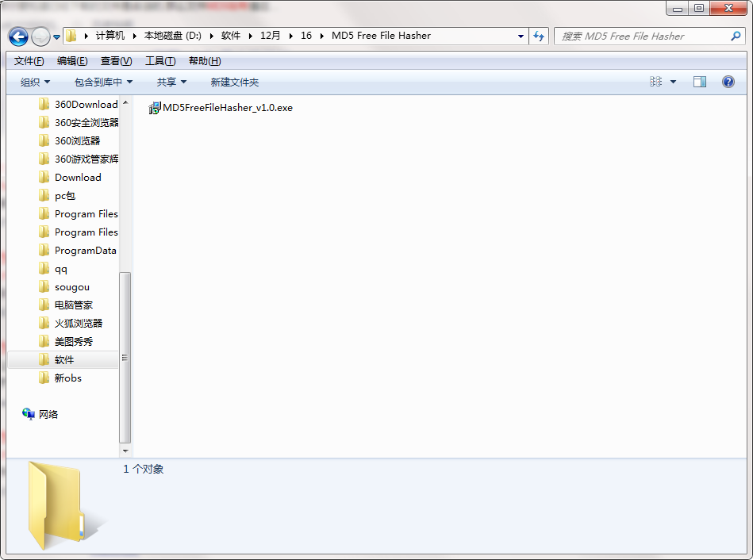Viewport: 753px width, 560px height.
Task: Go back with the blue Back arrow
Action: coord(19,36)
